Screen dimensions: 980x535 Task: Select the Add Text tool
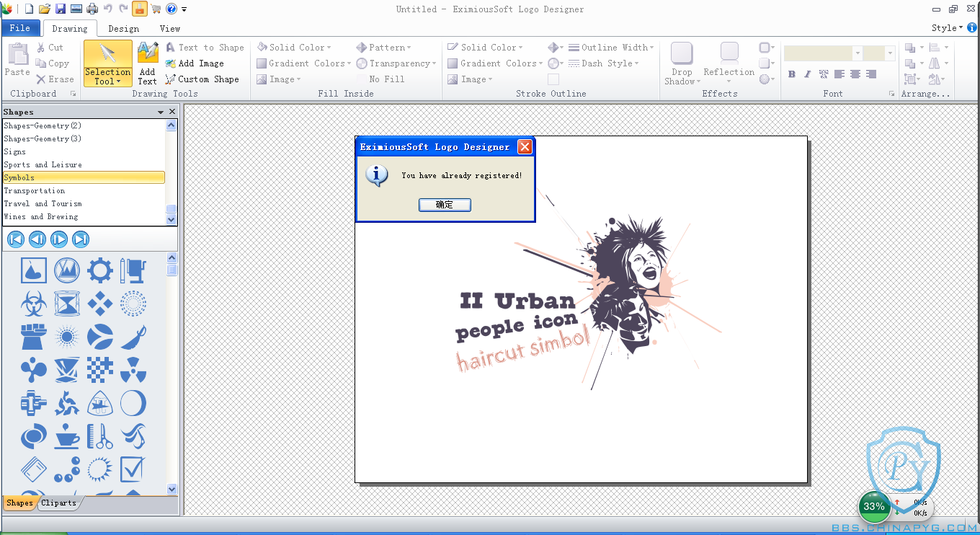pos(148,63)
